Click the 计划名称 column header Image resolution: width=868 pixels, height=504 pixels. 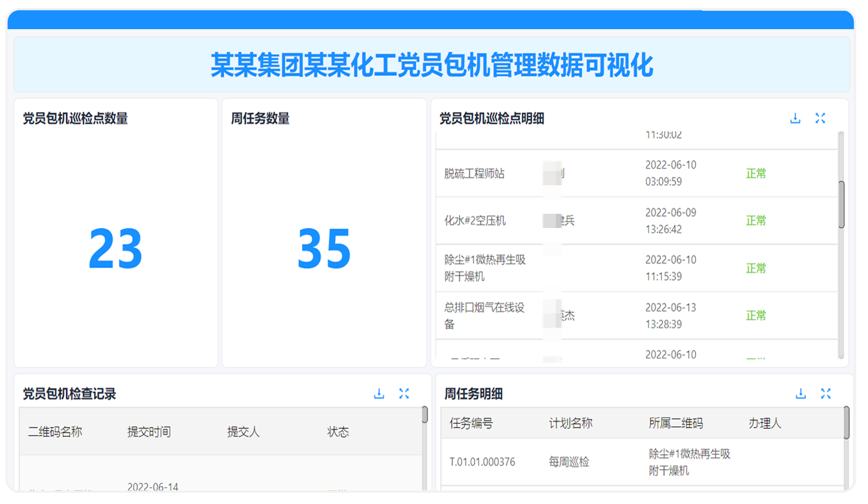click(x=569, y=423)
